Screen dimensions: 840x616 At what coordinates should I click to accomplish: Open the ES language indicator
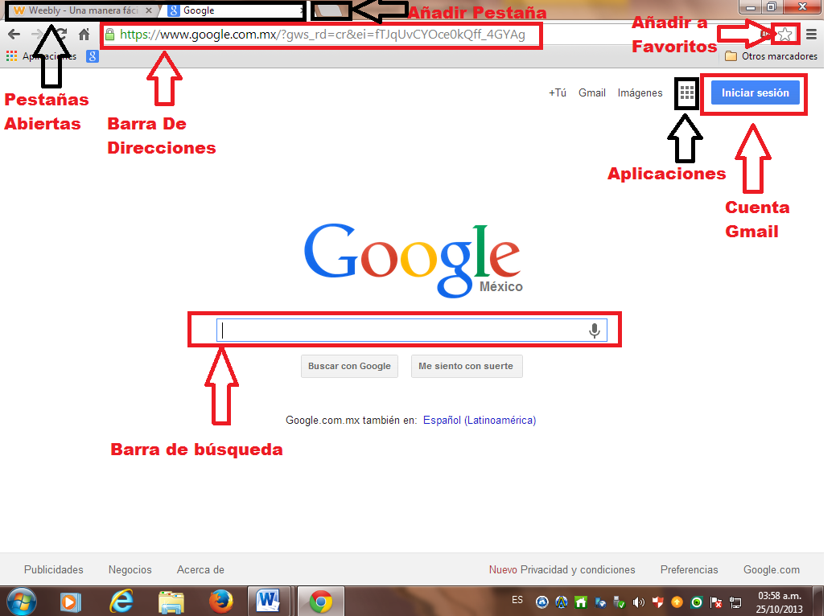point(517,600)
